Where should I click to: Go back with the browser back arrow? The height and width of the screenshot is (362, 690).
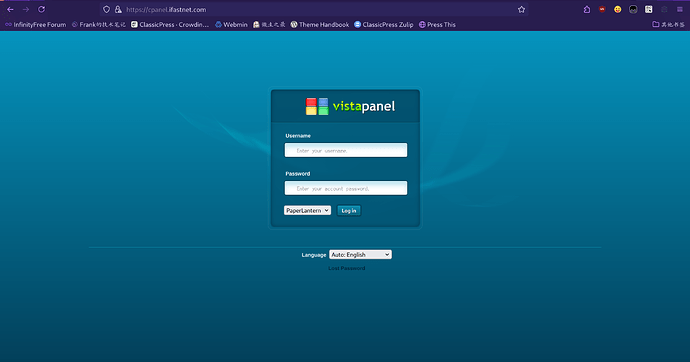11,9
